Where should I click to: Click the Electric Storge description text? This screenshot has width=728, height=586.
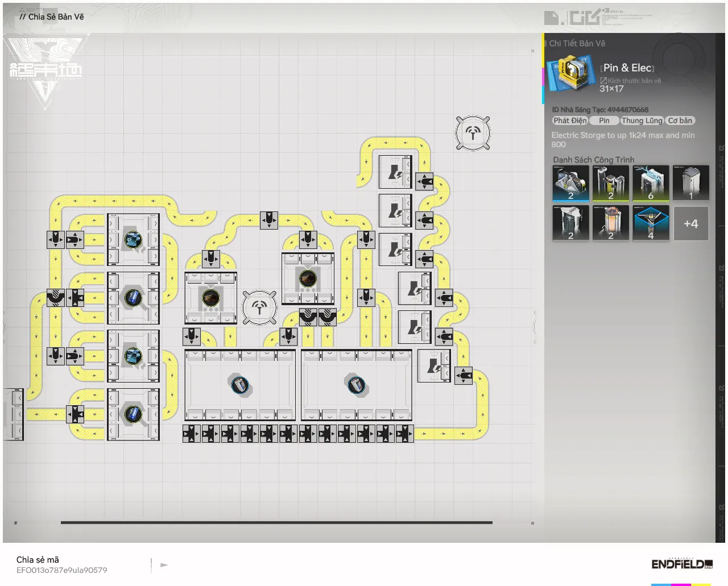[623, 140]
